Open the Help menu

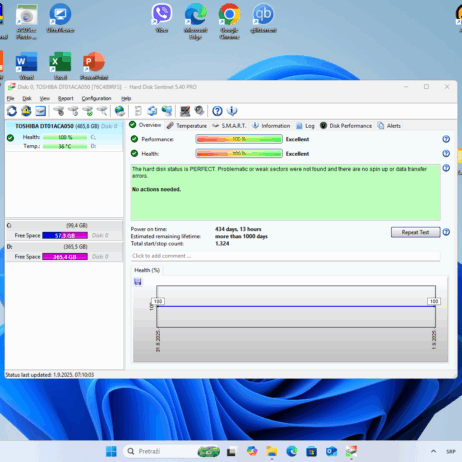pyautogui.click(x=126, y=98)
